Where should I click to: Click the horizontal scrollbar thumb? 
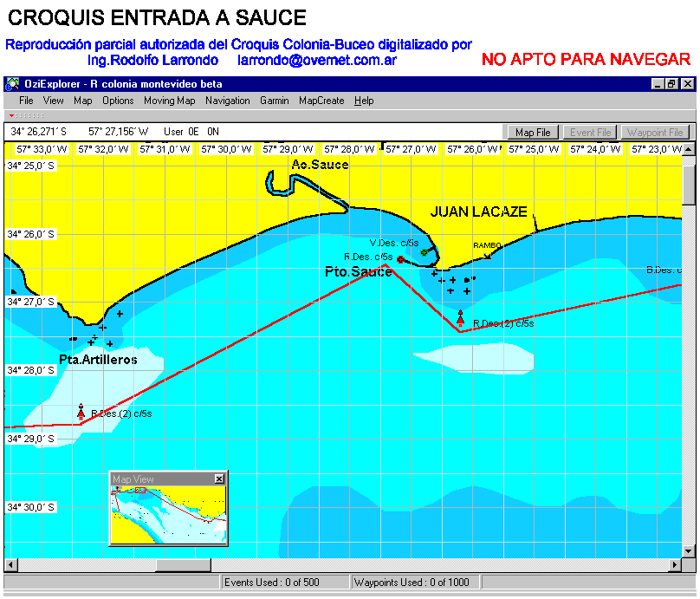(x=183, y=565)
